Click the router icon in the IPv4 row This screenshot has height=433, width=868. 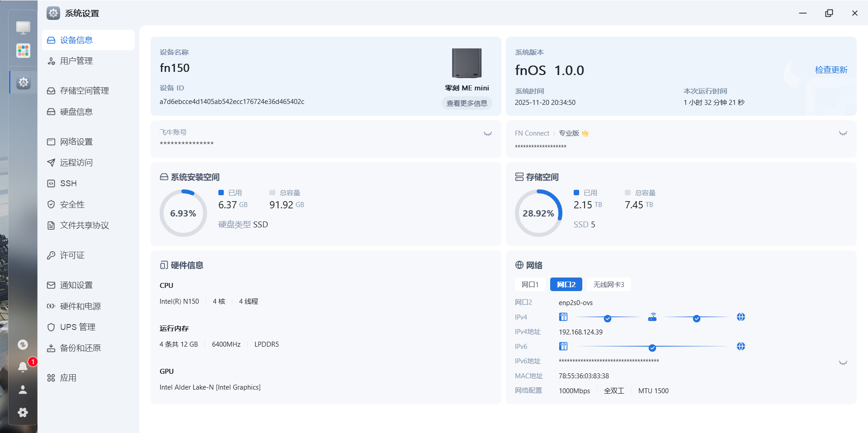pyautogui.click(x=652, y=317)
